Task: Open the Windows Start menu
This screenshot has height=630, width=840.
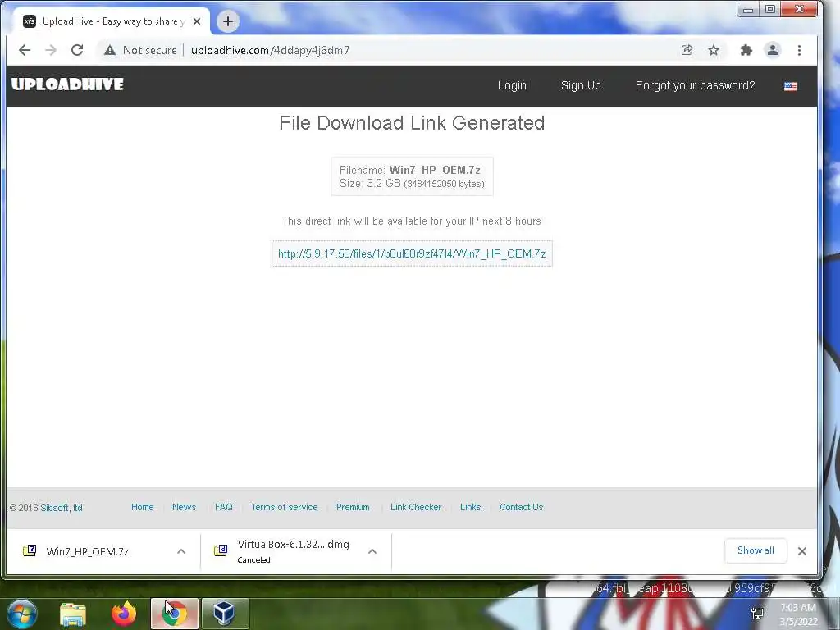Action: (x=22, y=614)
